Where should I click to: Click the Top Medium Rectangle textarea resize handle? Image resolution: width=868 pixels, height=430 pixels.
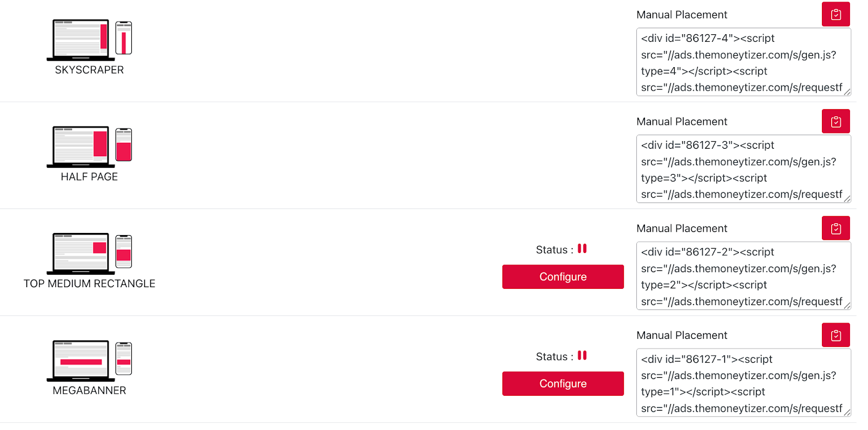coord(847,306)
